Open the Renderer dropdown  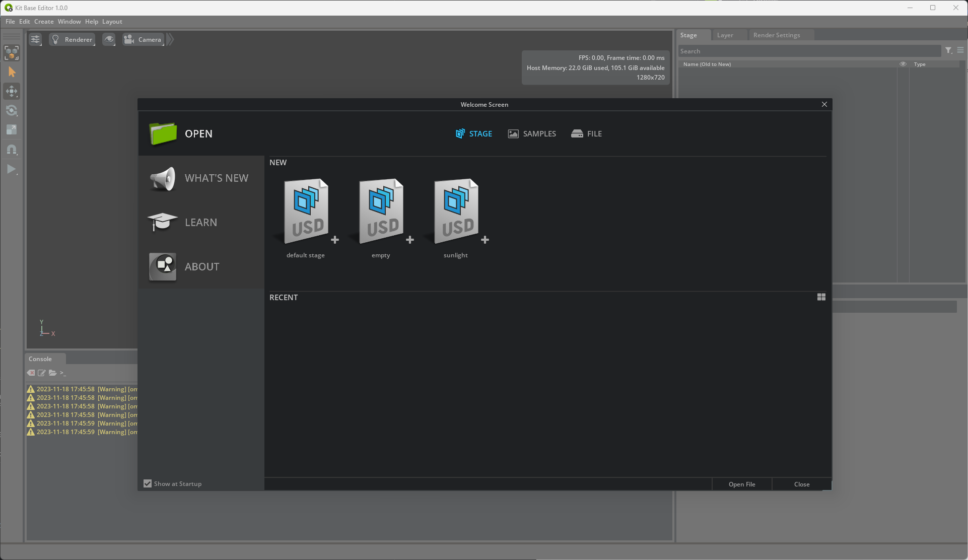[73, 39]
